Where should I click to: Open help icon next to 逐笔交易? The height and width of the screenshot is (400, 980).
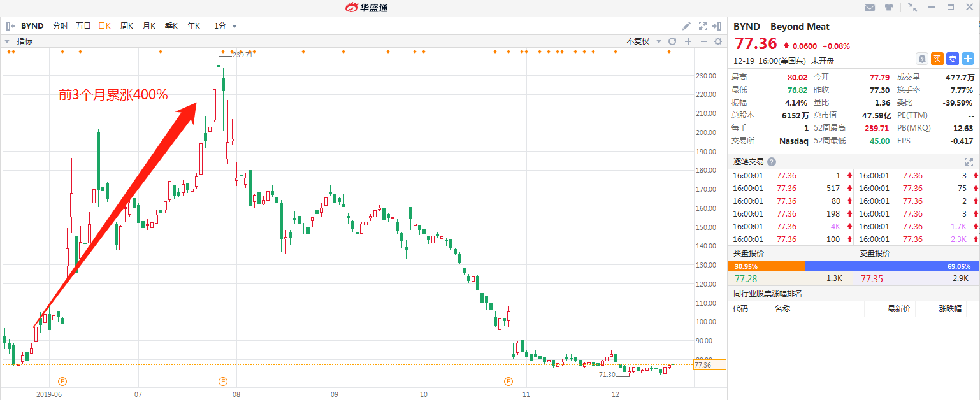[x=772, y=162]
